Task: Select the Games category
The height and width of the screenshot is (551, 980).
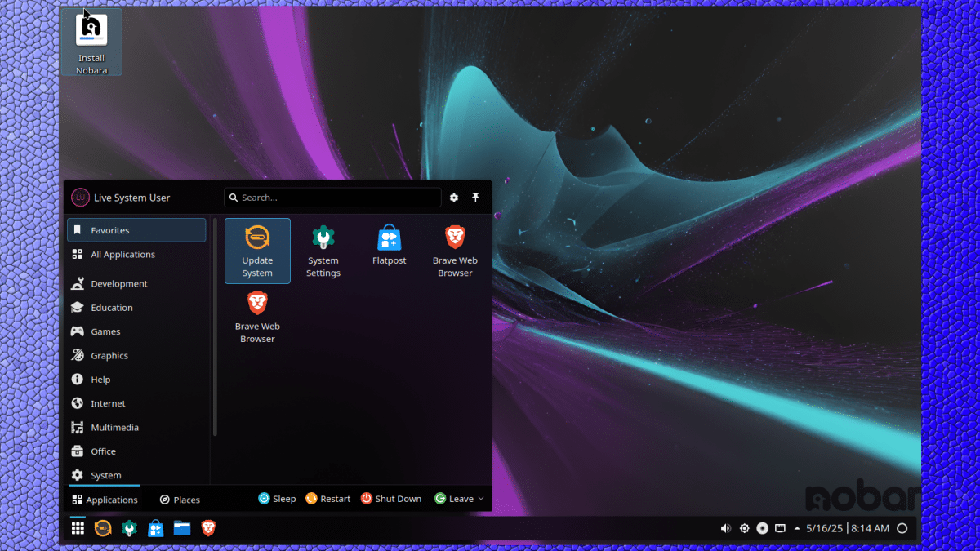Action: pyautogui.click(x=105, y=331)
